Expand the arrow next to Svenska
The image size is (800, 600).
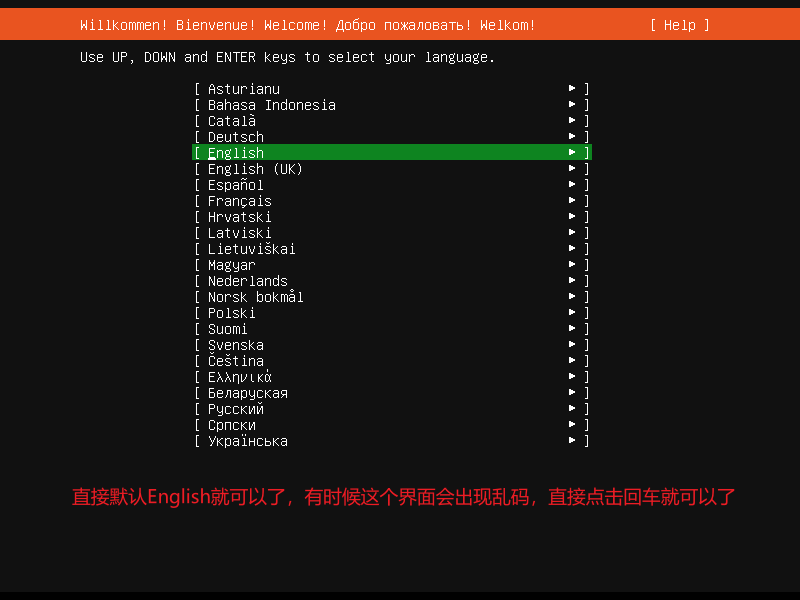(571, 344)
